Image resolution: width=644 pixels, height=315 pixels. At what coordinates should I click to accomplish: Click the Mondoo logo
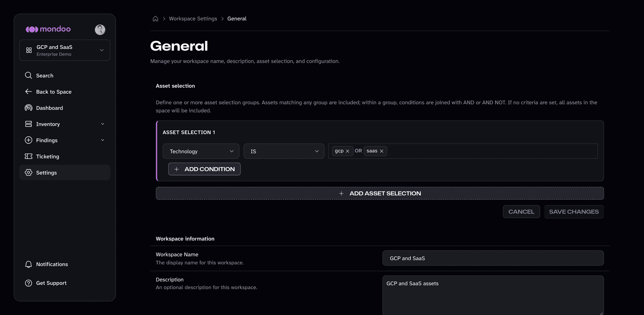pyautogui.click(x=48, y=29)
